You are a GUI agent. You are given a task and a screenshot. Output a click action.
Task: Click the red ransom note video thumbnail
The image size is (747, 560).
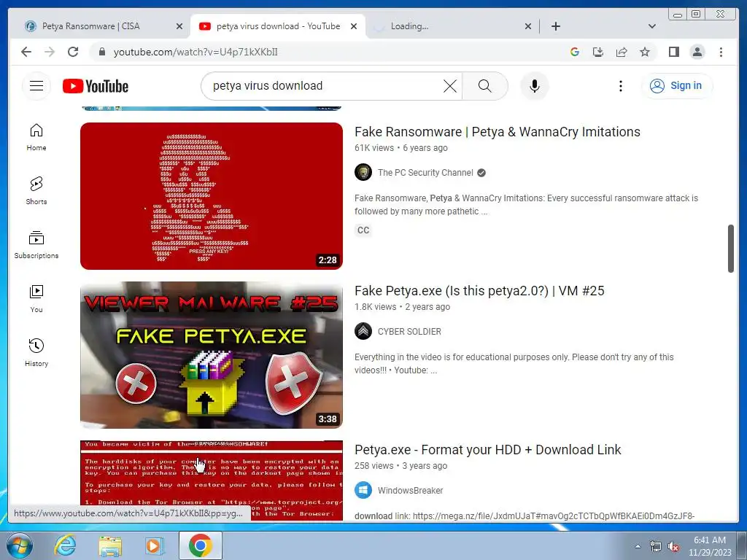click(x=211, y=480)
